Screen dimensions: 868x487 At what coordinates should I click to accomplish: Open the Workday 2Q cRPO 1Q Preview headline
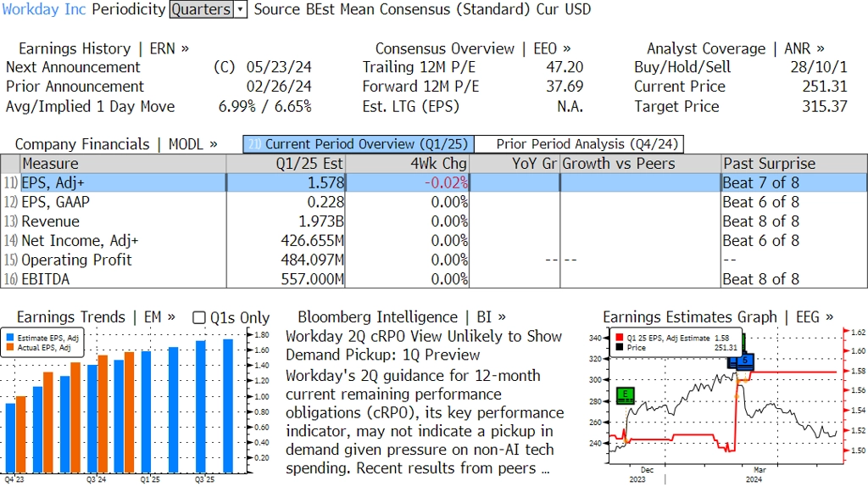424,345
